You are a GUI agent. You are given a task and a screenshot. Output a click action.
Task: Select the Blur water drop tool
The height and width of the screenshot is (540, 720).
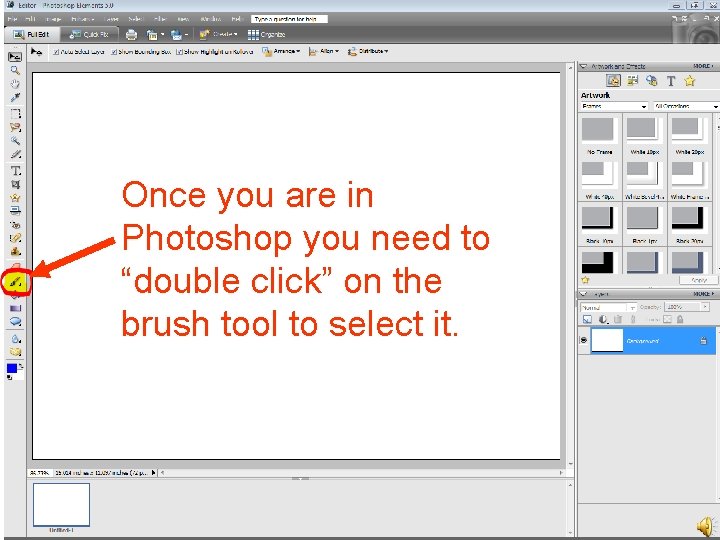(15, 339)
